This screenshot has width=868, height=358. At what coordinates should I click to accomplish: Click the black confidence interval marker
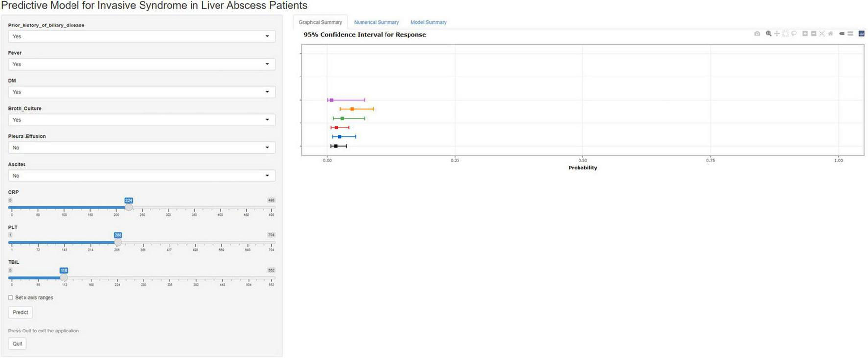tap(336, 146)
